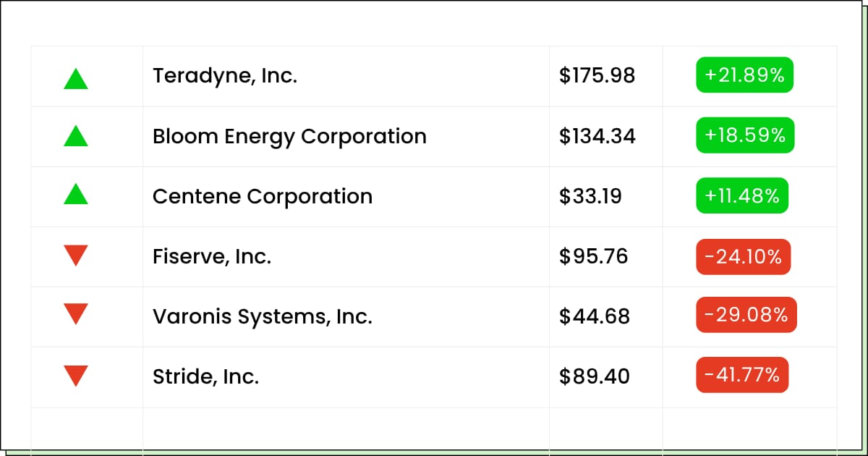Open the Bloom Energy Corporation name
This screenshot has height=456, width=868.
(289, 136)
